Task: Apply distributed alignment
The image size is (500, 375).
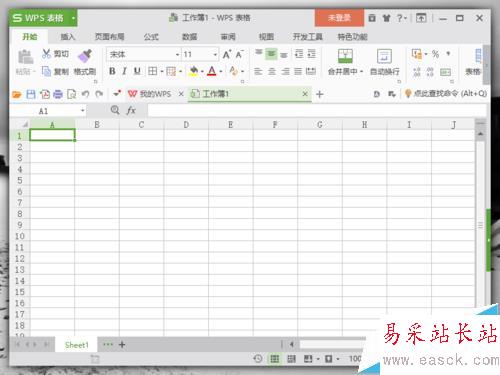Action: [311, 71]
